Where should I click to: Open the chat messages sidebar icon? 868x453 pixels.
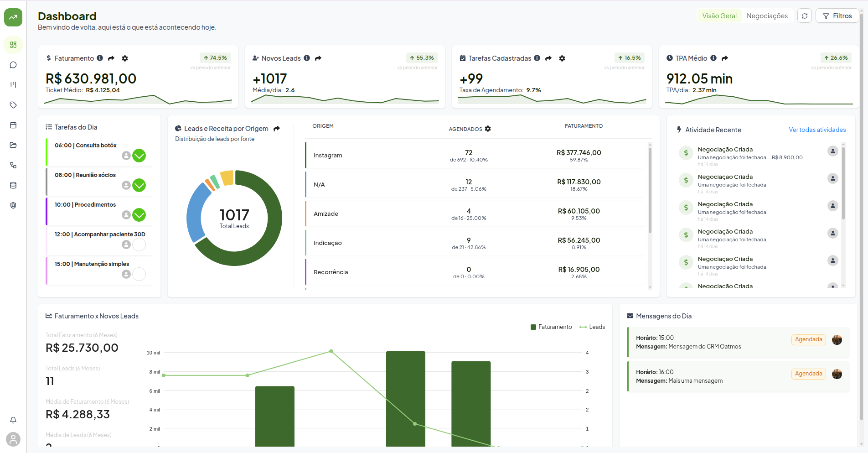(x=13, y=65)
